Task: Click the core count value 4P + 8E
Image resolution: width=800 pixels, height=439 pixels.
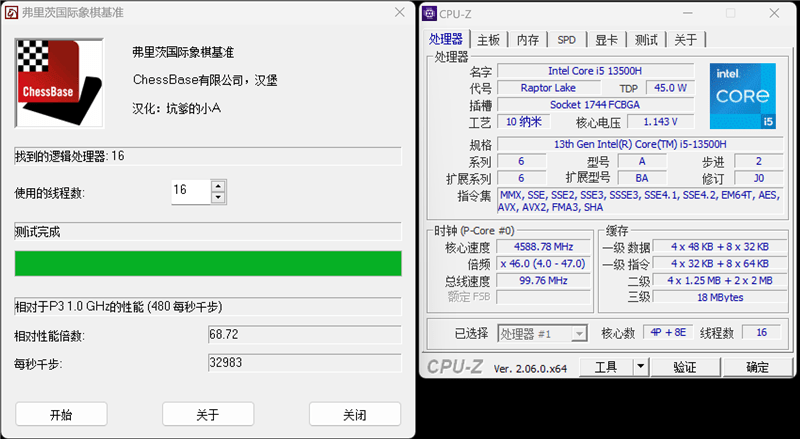Action: (x=668, y=333)
